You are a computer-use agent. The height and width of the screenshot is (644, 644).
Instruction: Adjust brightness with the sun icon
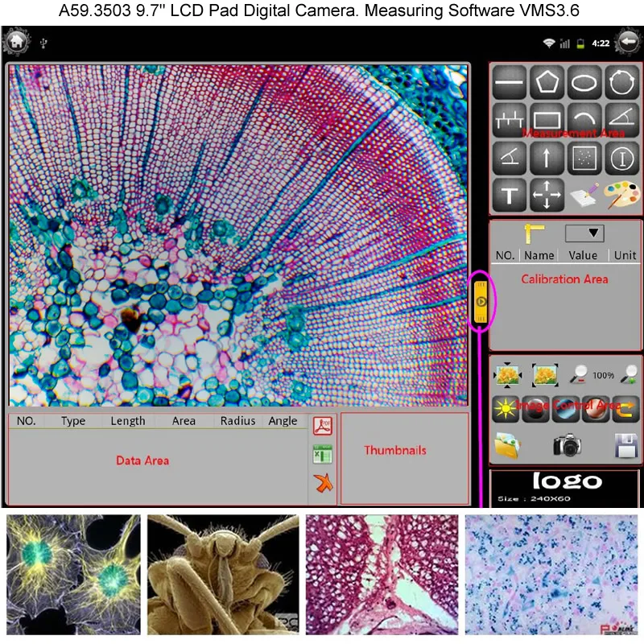[507, 408]
